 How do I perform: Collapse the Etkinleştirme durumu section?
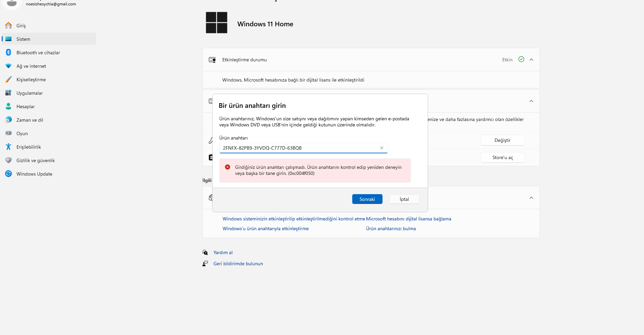coord(531,60)
